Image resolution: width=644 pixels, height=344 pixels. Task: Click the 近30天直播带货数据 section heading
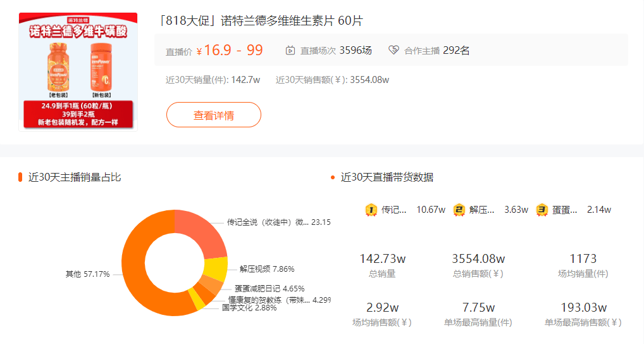(387, 177)
